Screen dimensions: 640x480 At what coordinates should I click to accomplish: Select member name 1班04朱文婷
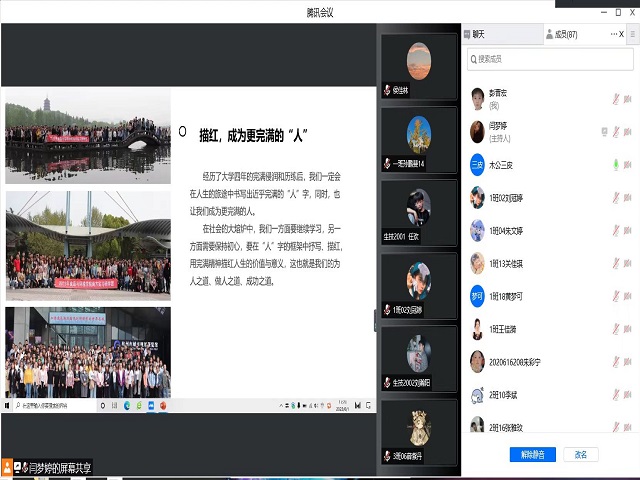click(x=506, y=231)
